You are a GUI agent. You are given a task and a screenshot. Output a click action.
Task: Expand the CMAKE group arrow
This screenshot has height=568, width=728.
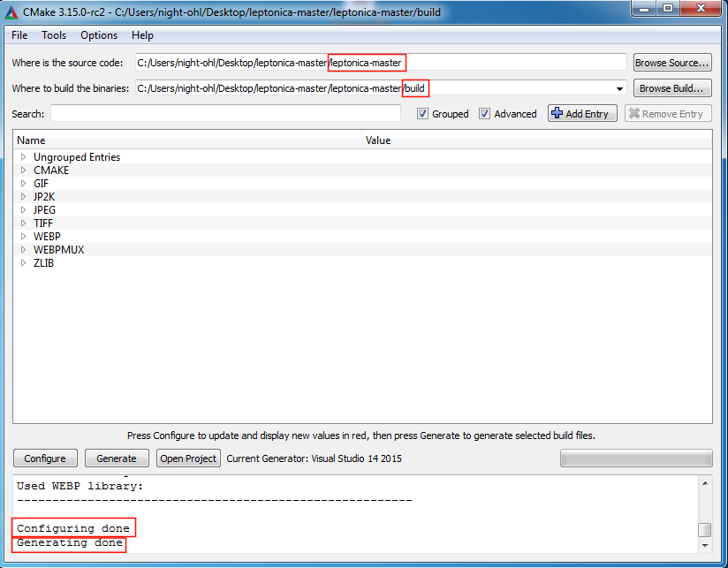point(23,170)
